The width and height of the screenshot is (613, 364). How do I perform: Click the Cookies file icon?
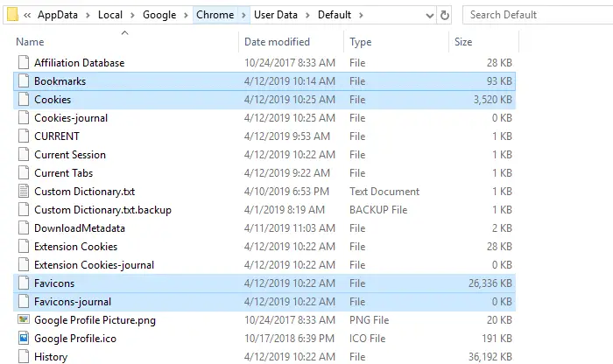coord(24,99)
